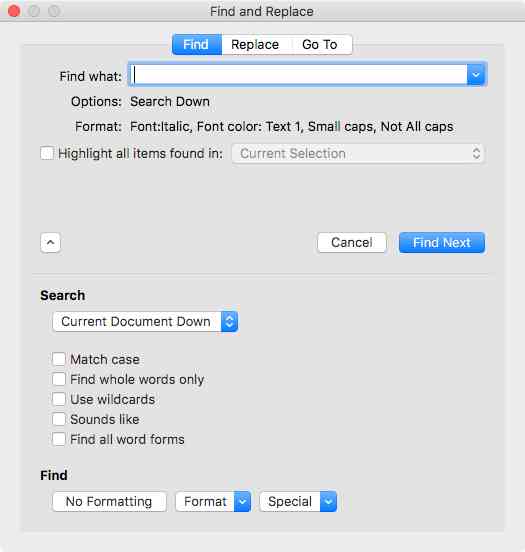Click the red close window button

point(14,11)
